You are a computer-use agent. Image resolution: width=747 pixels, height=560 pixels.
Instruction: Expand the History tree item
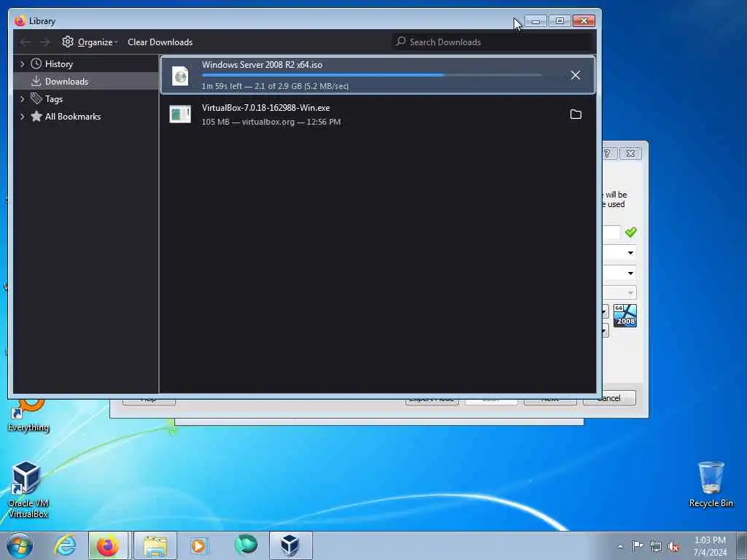point(22,64)
